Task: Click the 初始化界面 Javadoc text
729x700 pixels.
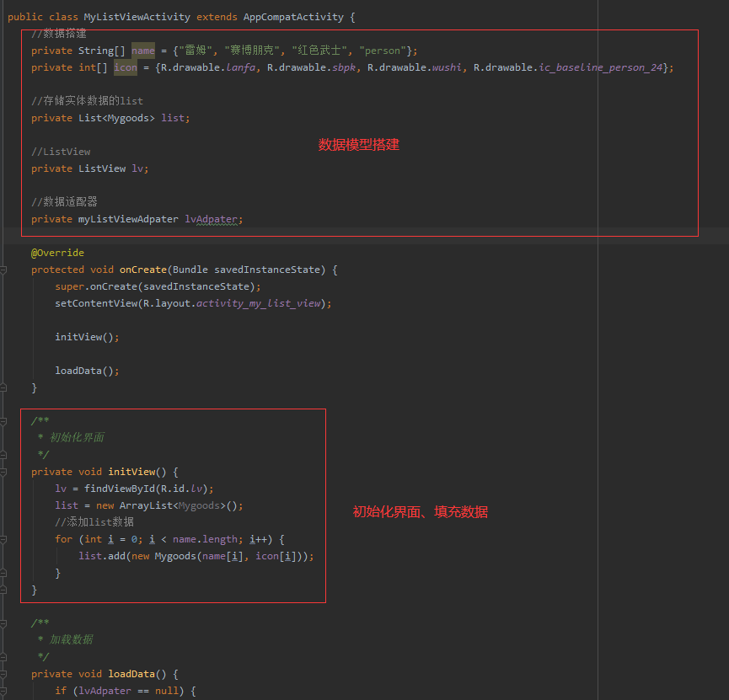Action: tap(77, 438)
